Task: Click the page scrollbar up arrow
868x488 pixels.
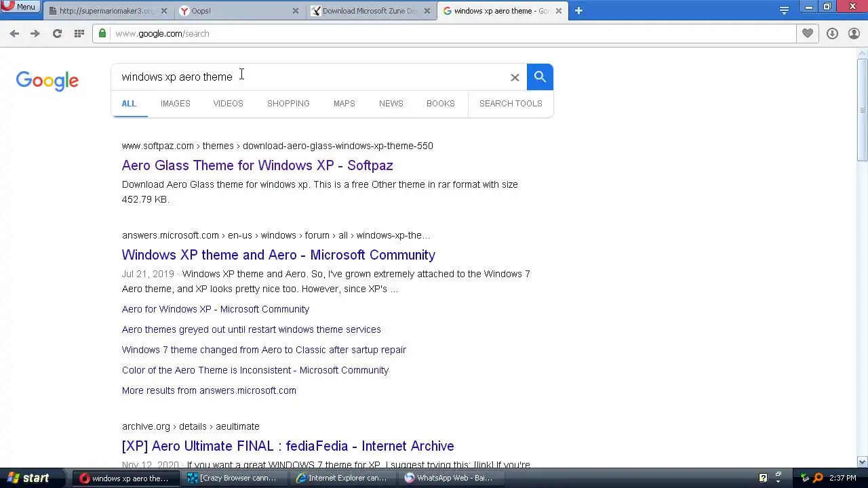Action: (x=862, y=54)
